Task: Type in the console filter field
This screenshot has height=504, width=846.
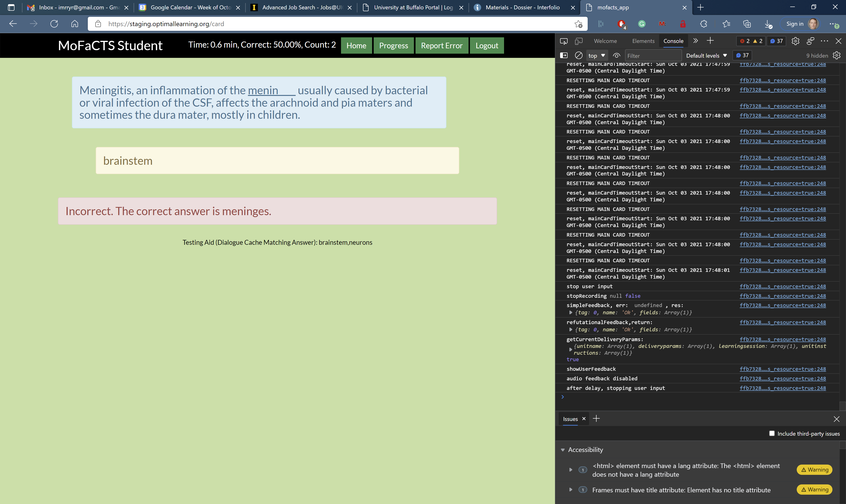Action: click(x=653, y=55)
